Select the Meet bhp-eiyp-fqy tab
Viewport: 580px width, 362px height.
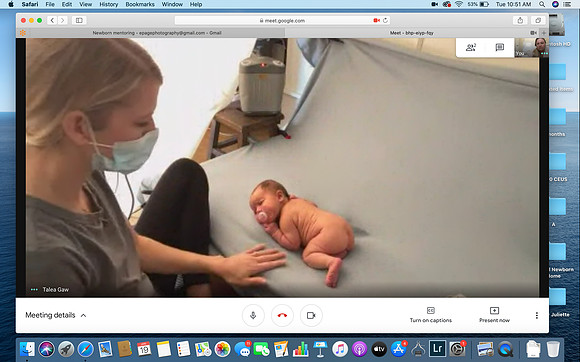tap(411, 33)
